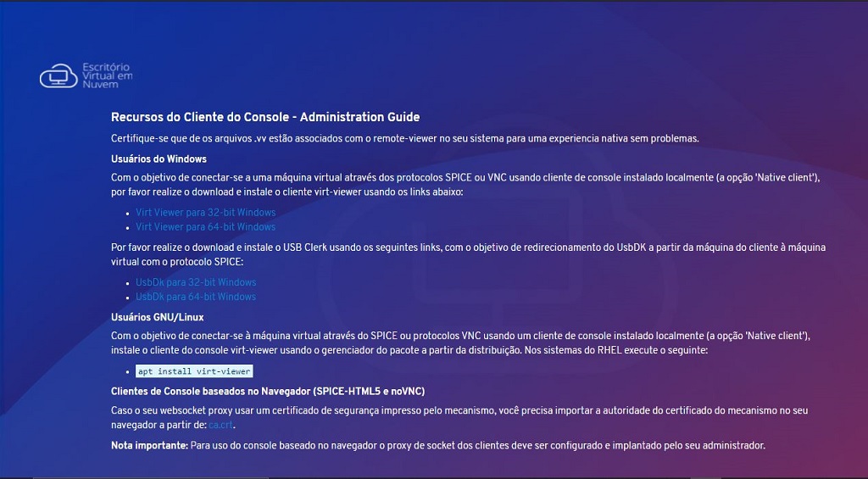Image resolution: width=868 pixels, height=479 pixels.
Task: Click the Recursos do Cliente do Console heading
Action: point(265,117)
